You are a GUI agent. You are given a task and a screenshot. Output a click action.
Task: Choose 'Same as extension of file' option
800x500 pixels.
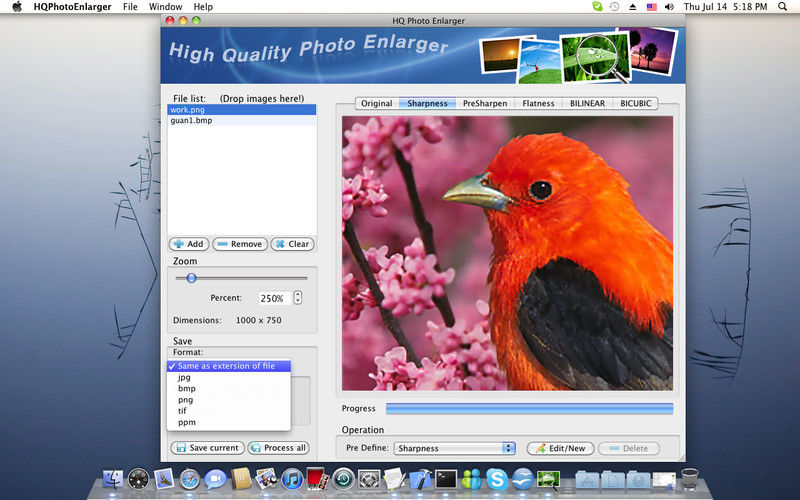(229, 366)
